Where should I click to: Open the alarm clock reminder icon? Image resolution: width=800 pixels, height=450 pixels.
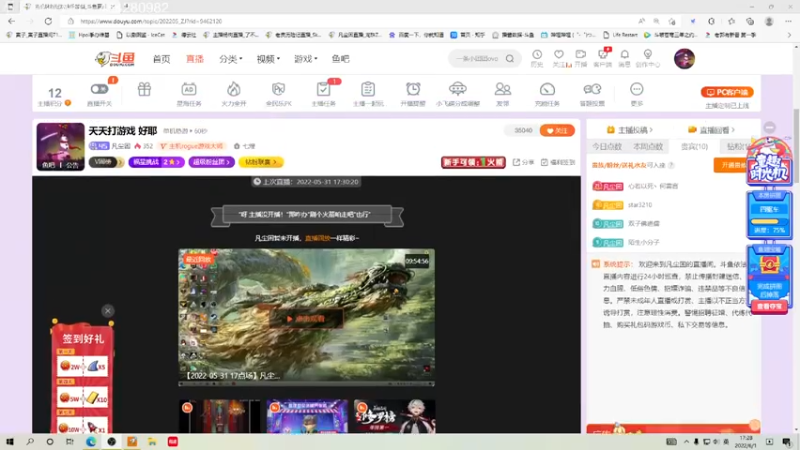coord(413,89)
